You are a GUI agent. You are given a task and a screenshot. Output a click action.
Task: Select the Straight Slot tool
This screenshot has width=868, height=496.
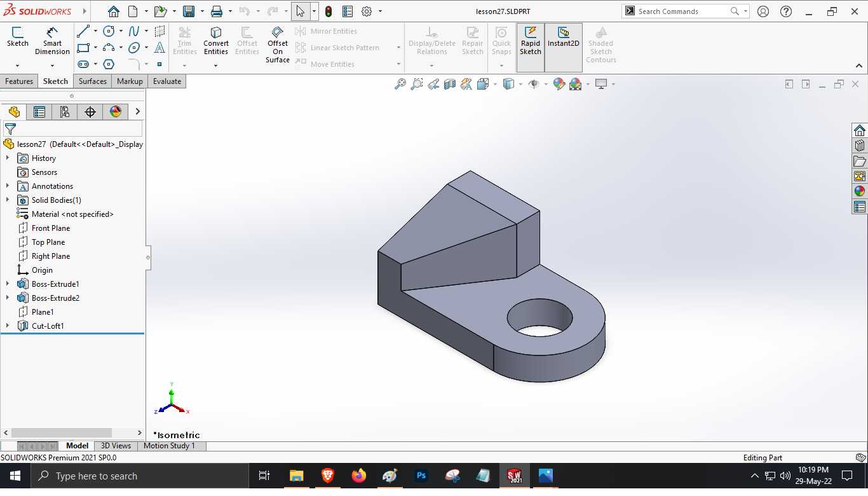pyautogui.click(x=83, y=64)
